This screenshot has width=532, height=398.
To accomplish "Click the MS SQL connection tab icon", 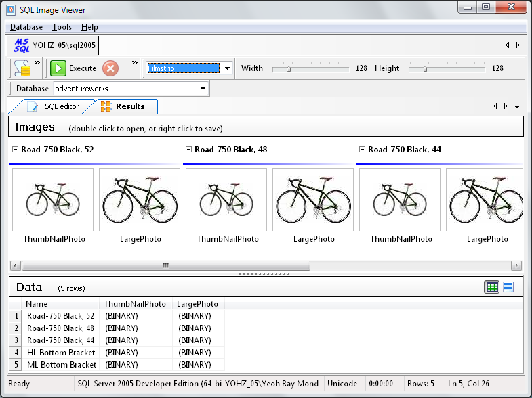I will point(21,45).
